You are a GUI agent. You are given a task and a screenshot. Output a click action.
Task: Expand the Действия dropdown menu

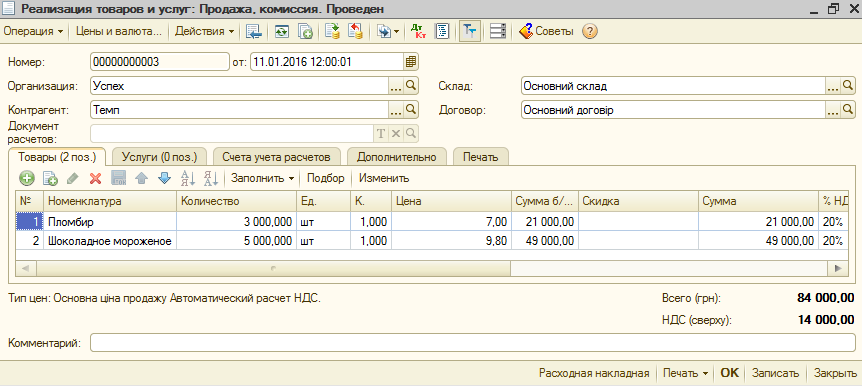pyautogui.click(x=205, y=31)
